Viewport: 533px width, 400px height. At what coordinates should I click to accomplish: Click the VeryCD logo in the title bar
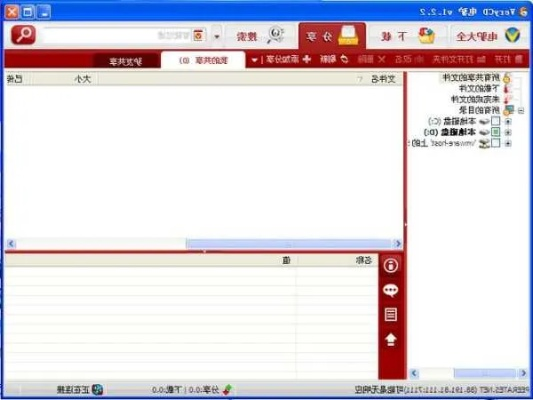pos(524,12)
